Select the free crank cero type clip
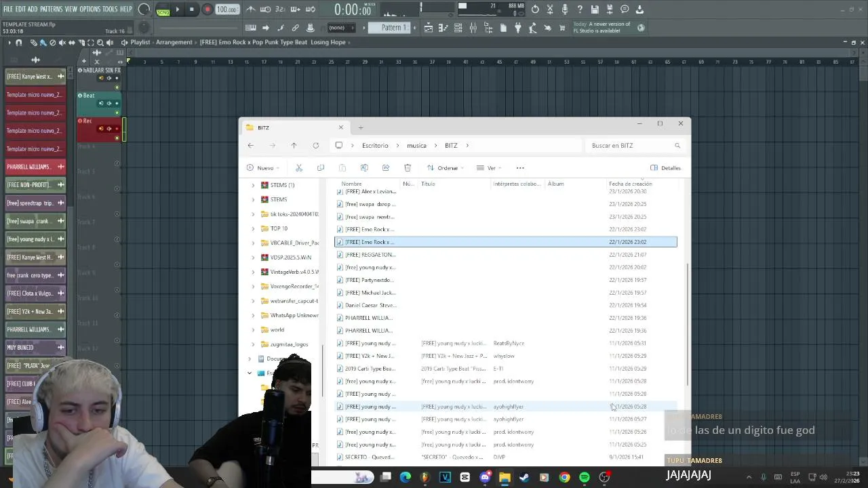 (x=35, y=275)
